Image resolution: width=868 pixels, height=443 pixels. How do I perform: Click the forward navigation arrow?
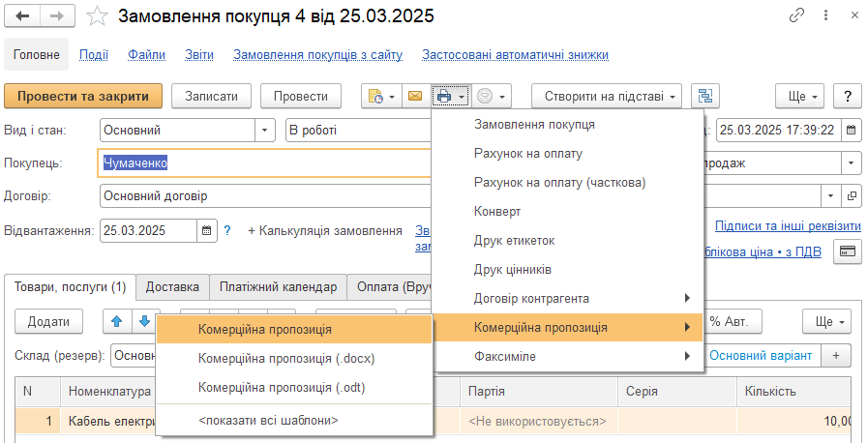click(57, 16)
